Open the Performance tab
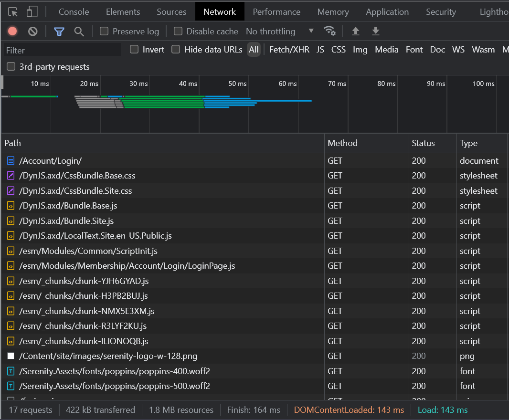 pos(276,12)
